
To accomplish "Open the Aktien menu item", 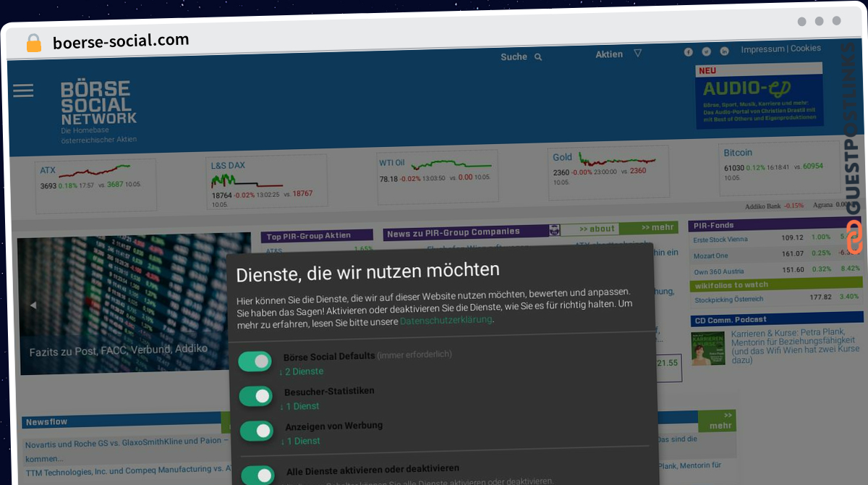I will (x=609, y=54).
